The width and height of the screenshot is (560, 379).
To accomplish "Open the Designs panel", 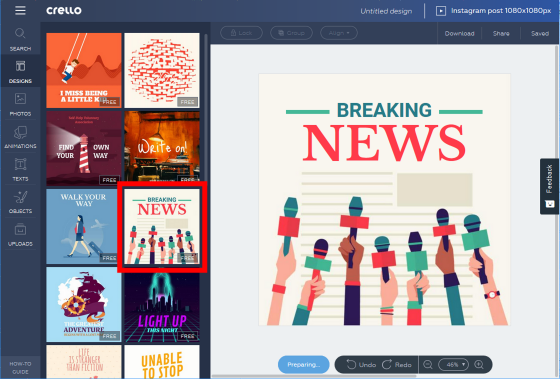I will coord(20,71).
